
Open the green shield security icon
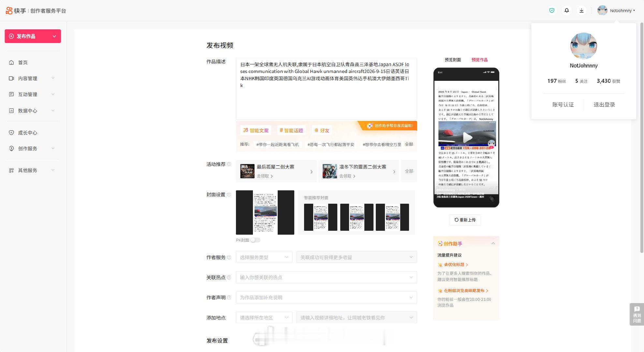click(552, 10)
